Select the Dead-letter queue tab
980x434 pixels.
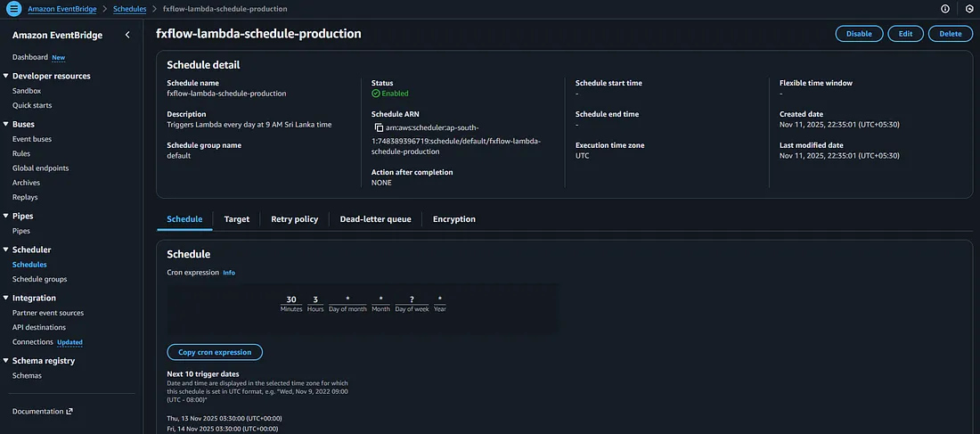pos(375,219)
